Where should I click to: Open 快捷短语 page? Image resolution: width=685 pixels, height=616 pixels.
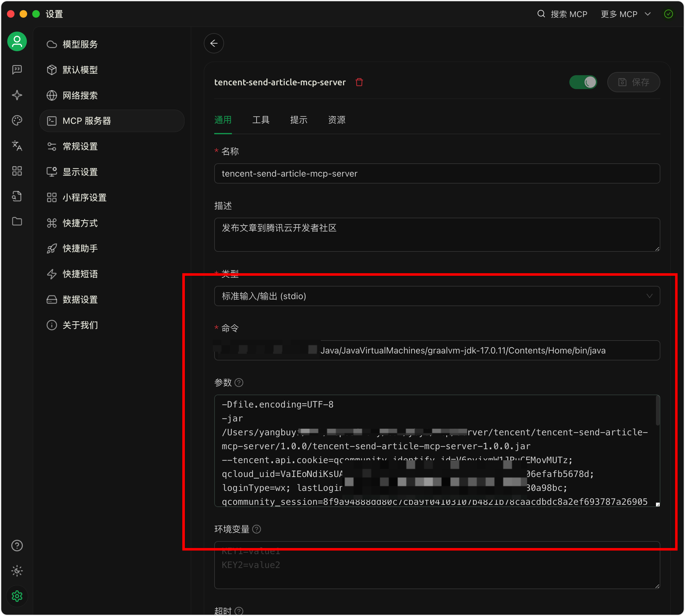(x=112, y=274)
